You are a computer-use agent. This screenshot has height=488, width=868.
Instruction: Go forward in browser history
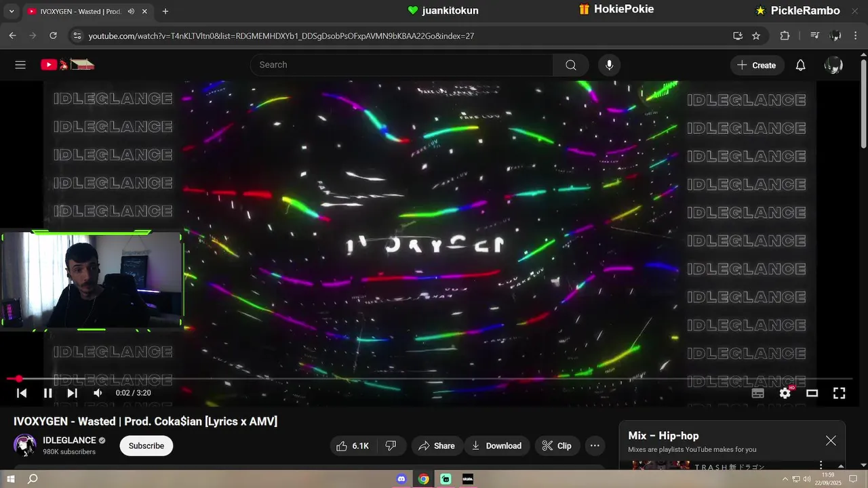(x=32, y=36)
